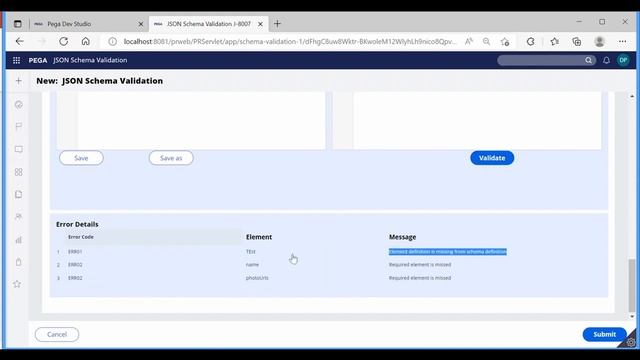This screenshot has height=360, width=640.
Task: Click the Submit button
Action: pos(604,334)
